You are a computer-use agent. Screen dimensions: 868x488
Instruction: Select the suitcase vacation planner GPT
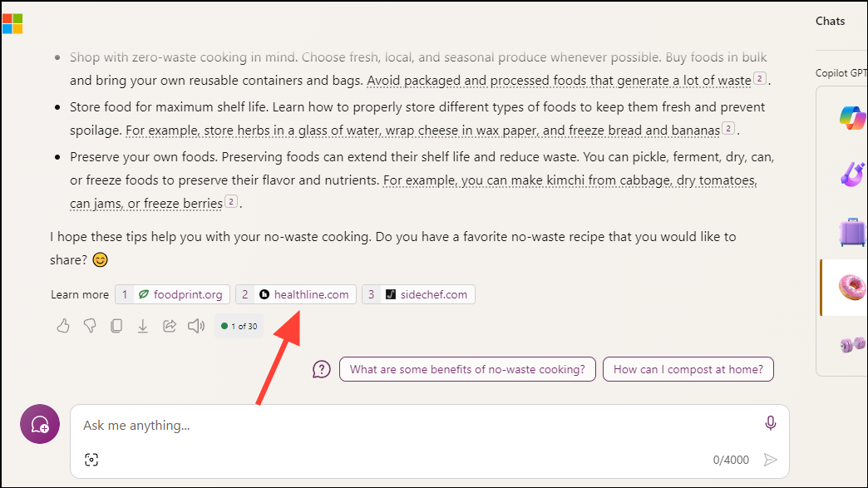(x=852, y=232)
